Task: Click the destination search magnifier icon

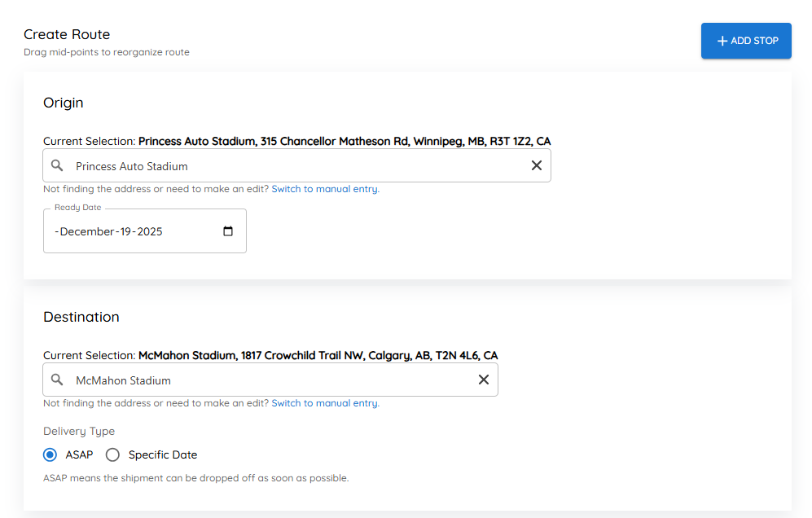Action: pos(57,380)
